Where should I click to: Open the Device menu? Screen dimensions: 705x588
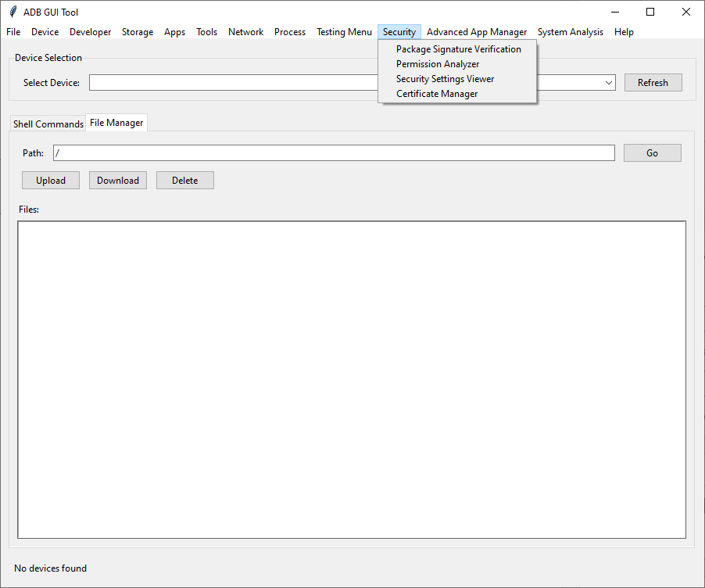click(45, 32)
